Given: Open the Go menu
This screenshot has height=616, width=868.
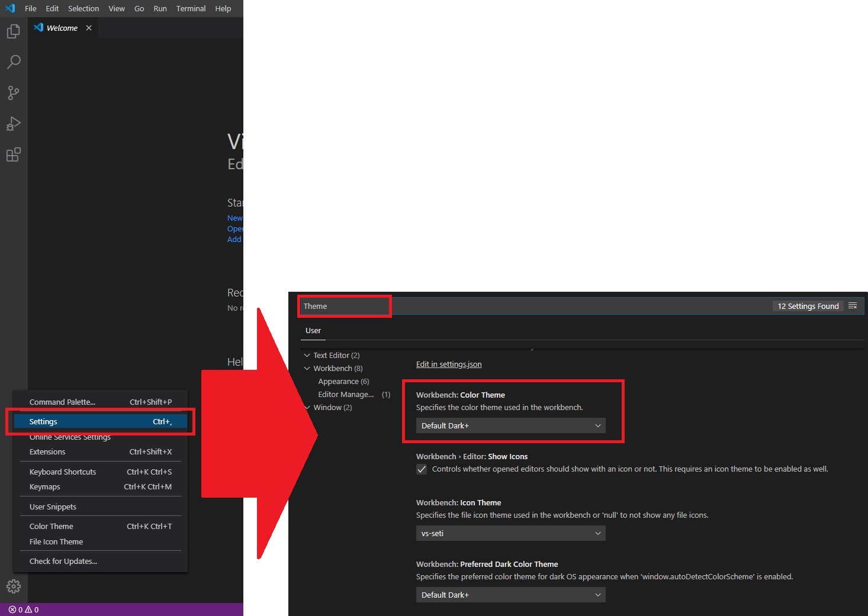Looking at the screenshot, I should (139, 8).
